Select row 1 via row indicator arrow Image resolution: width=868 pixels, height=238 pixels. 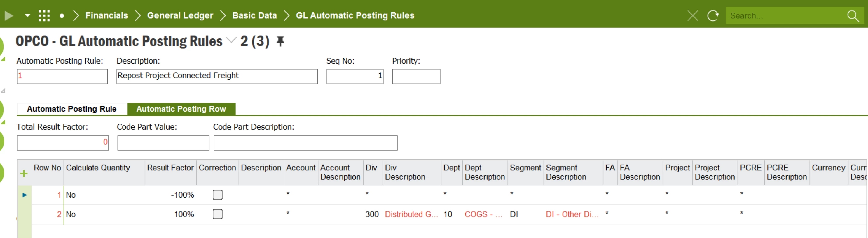point(25,195)
